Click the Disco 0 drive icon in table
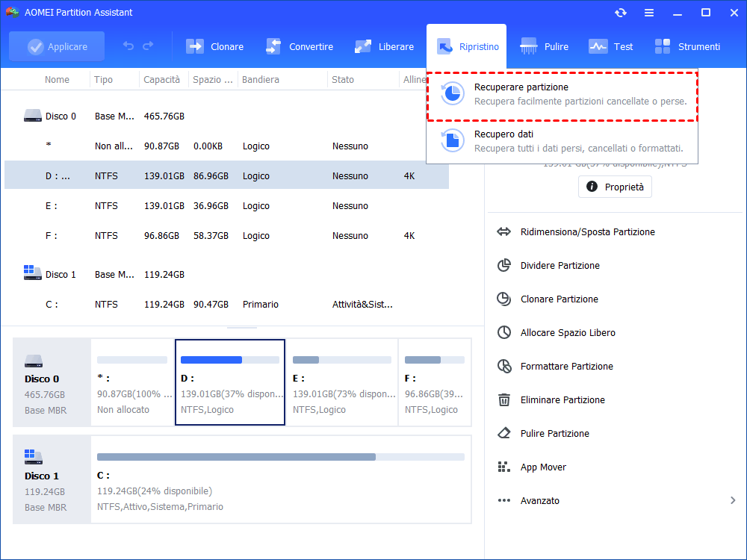Viewport: 747px width, 560px height. point(33,116)
